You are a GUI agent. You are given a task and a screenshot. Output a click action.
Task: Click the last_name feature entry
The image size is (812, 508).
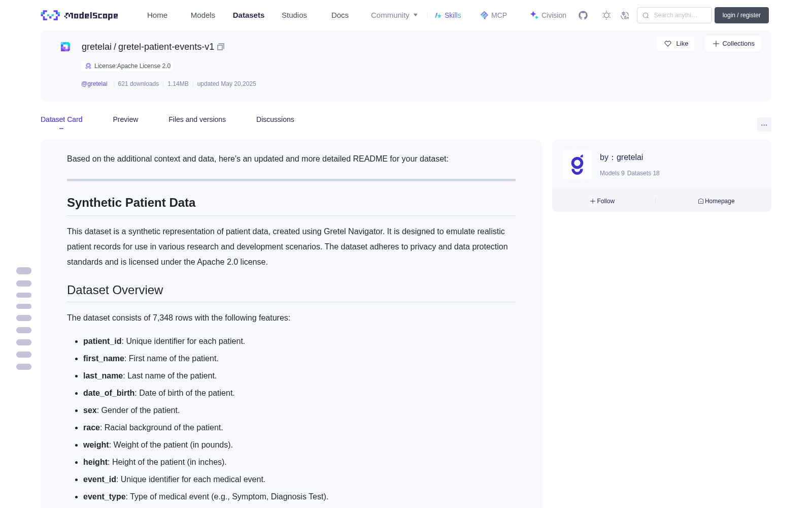pos(150,376)
